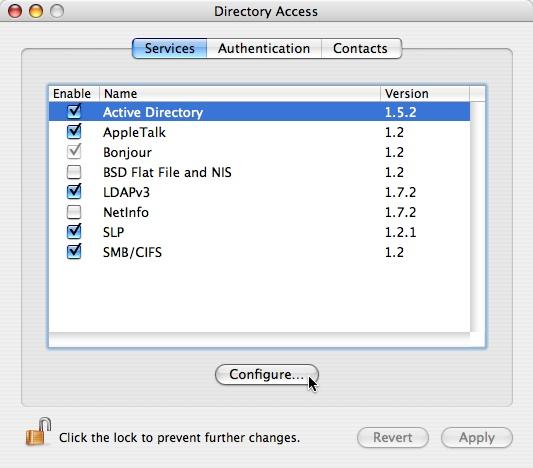Select the NetInfo service name
Viewport: 533px width, 468px height.
126,212
